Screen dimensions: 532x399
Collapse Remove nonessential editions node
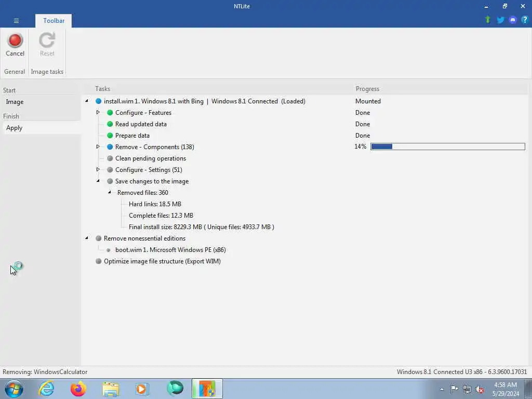(x=87, y=238)
